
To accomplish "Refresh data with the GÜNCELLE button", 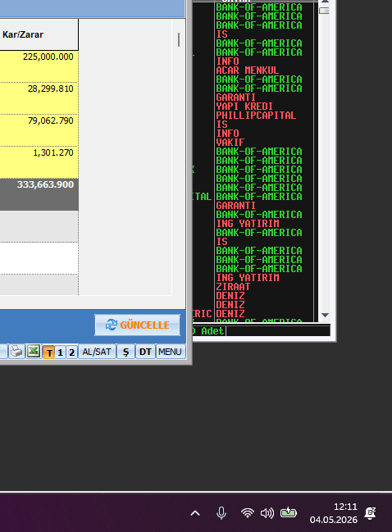I will tap(137, 325).
